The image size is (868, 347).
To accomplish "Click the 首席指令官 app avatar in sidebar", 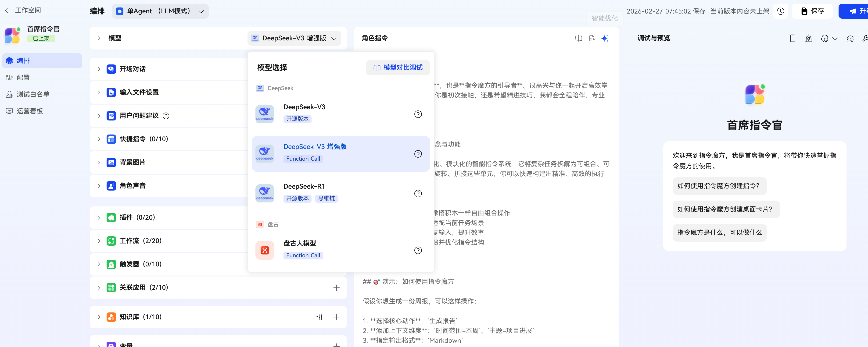I will pyautogui.click(x=12, y=35).
